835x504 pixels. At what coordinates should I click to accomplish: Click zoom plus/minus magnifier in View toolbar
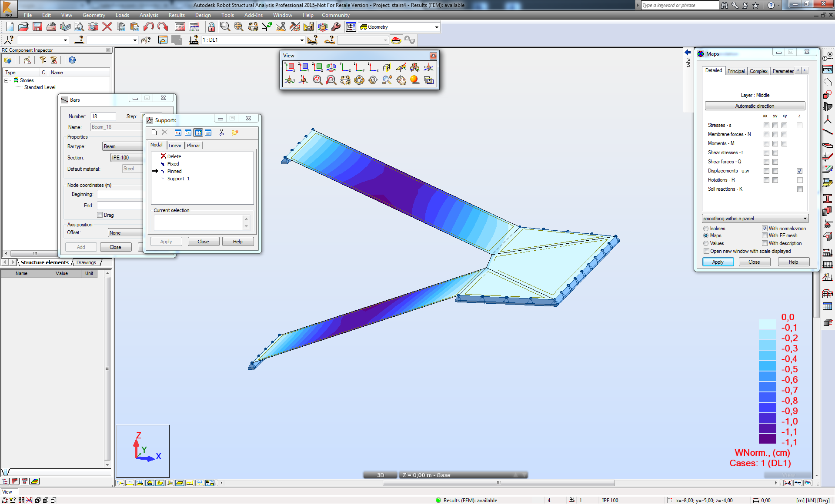coord(387,80)
